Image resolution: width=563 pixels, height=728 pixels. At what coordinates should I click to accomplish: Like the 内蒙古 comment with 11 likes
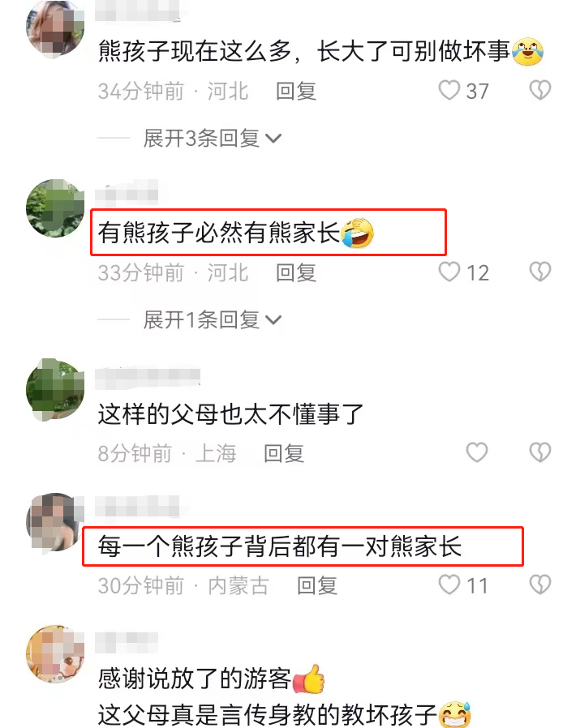[x=449, y=585]
